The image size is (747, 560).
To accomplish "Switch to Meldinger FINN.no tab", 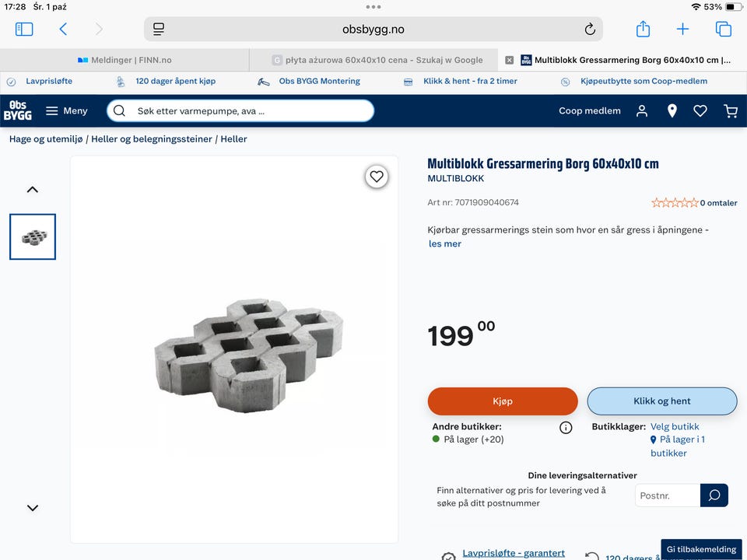I will pos(124,60).
